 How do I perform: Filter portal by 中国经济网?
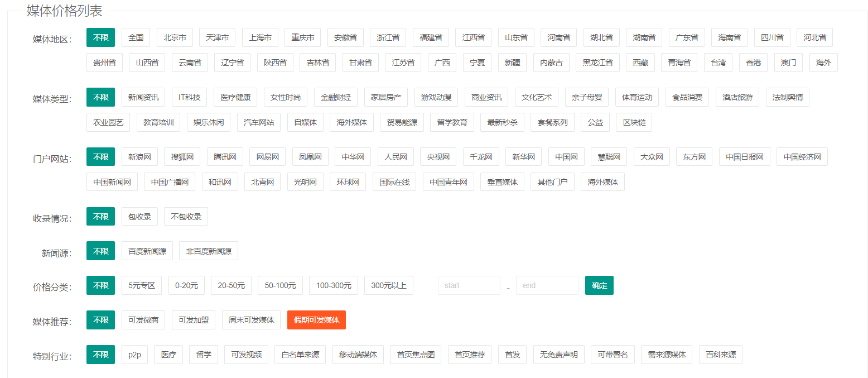[802, 157]
